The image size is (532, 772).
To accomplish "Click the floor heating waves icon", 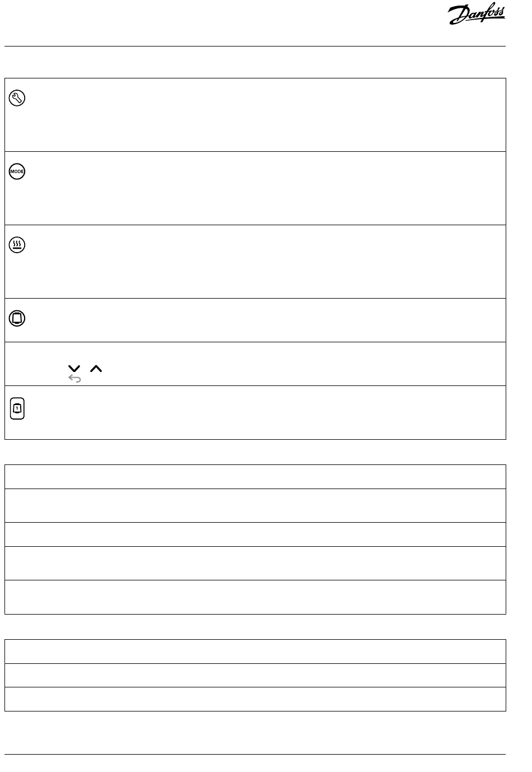I will [17, 245].
